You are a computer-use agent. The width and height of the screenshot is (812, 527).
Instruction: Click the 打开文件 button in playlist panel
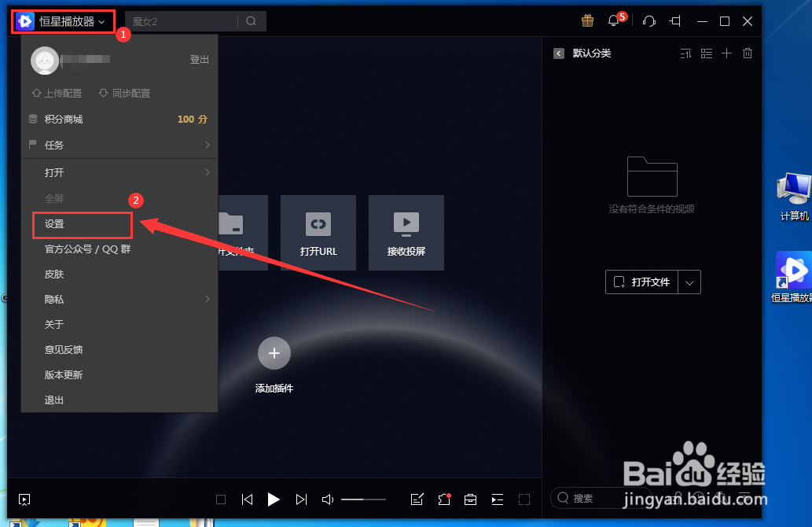(642, 282)
